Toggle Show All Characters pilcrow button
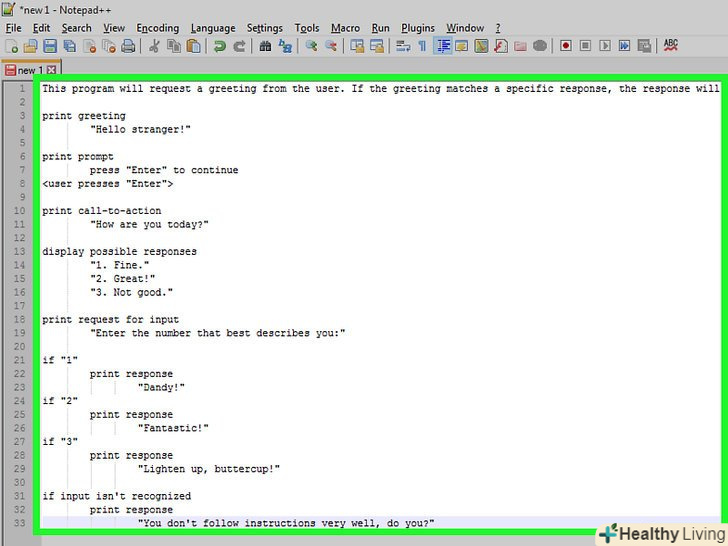Image resolution: width=728 pixels, height=546 pixels. 422,46
